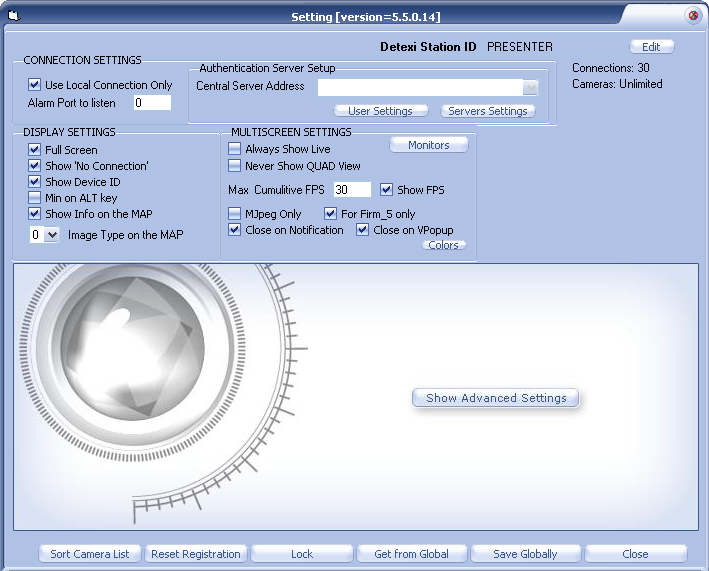Toggle Close on VPopup checkbox
This screenshot has height=571, width=709.
coord(362,230)
